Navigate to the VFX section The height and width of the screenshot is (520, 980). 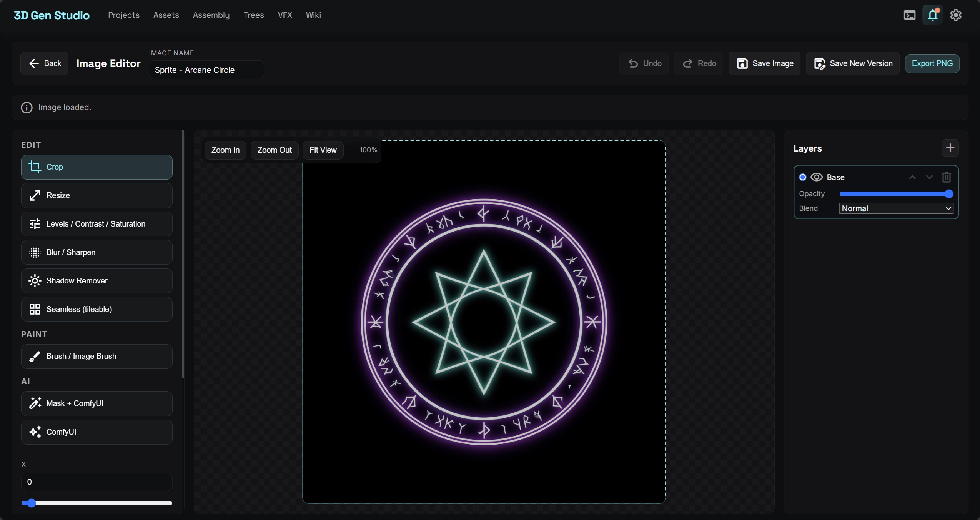(285, 15)
